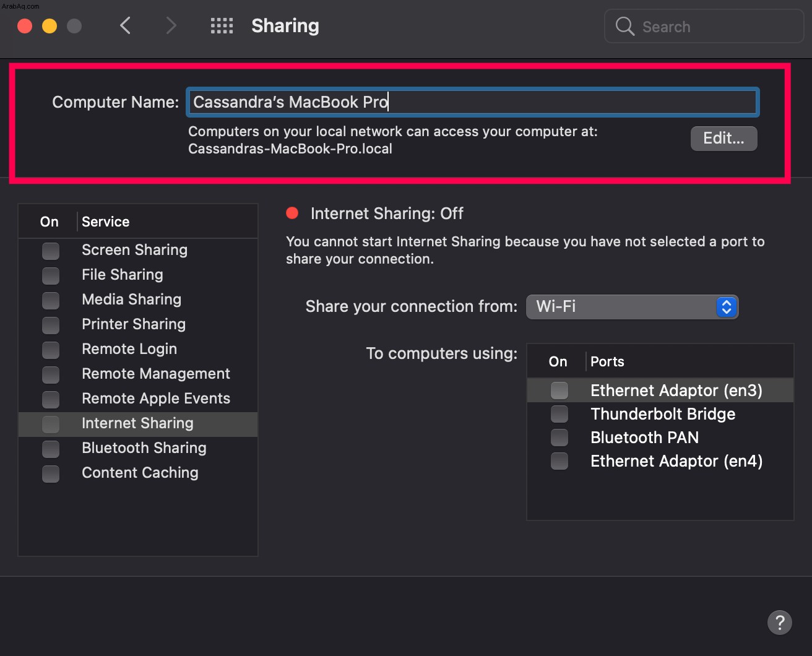Image resolution: width=812 pixels, height=656 pixels.
Task: Select Media Sharing service label
Action: pos(131,300)
